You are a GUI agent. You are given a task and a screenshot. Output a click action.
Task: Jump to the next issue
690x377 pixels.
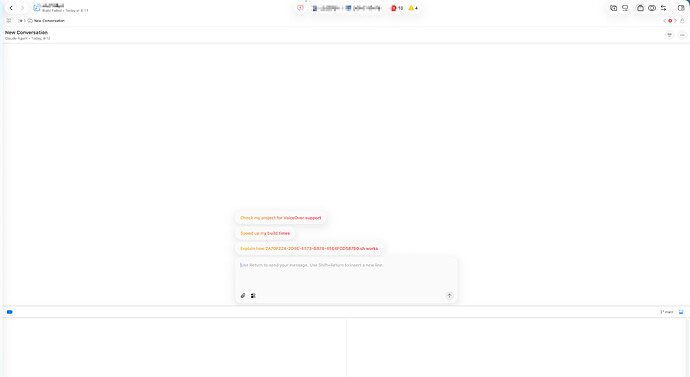click(x=675, y=21)
